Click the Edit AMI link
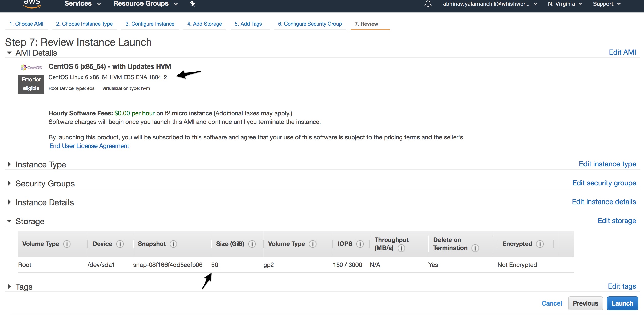This screenshot has height=315, width=644. 622,52
